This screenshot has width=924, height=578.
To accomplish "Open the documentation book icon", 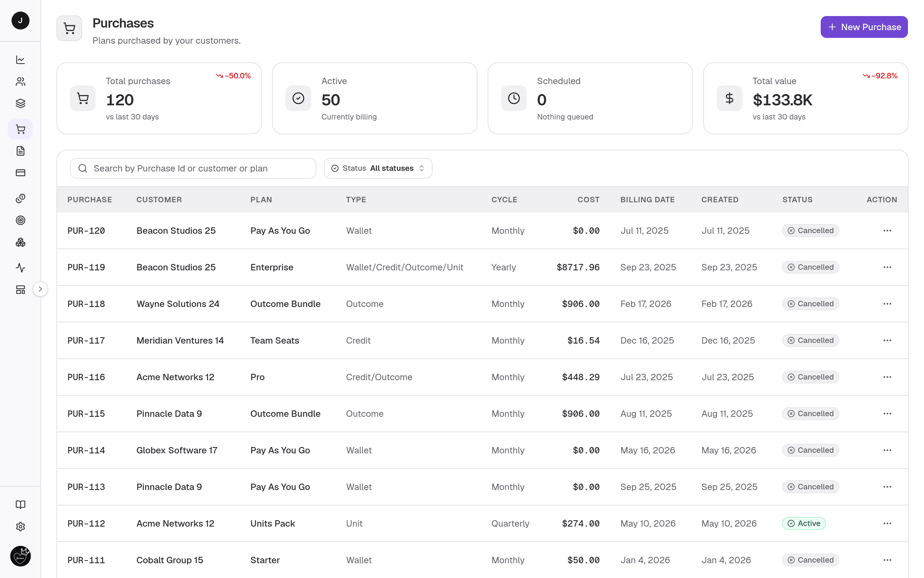I will [20, 504].
